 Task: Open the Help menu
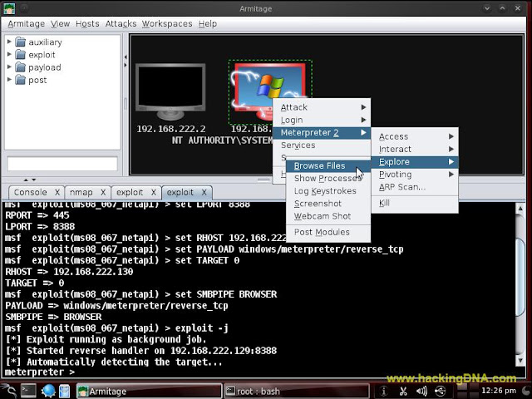click(x=208, y=24)
